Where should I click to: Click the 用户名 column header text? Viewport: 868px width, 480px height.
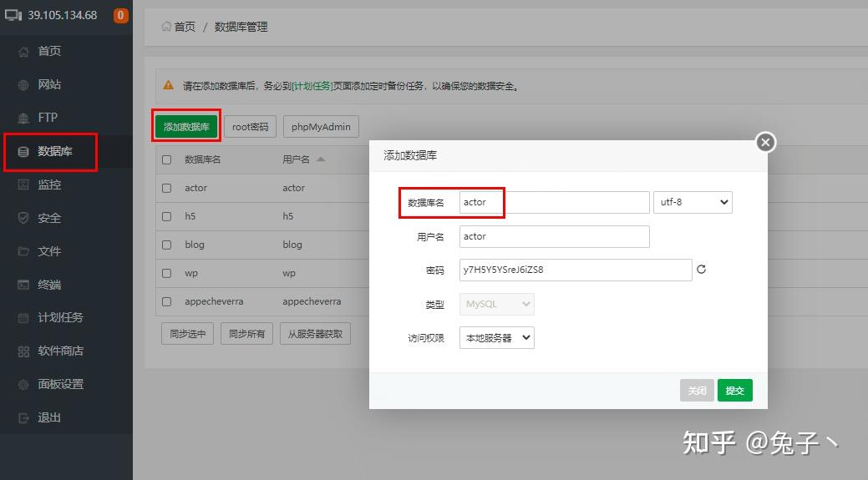[297, 159]
